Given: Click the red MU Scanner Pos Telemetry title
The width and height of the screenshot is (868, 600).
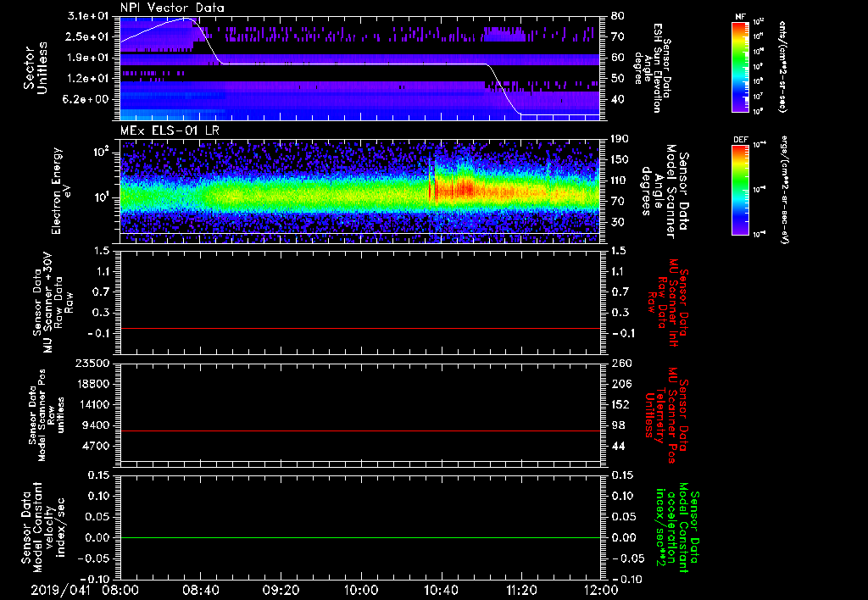Looking at the screenshot, I should [x=666, y=416].
